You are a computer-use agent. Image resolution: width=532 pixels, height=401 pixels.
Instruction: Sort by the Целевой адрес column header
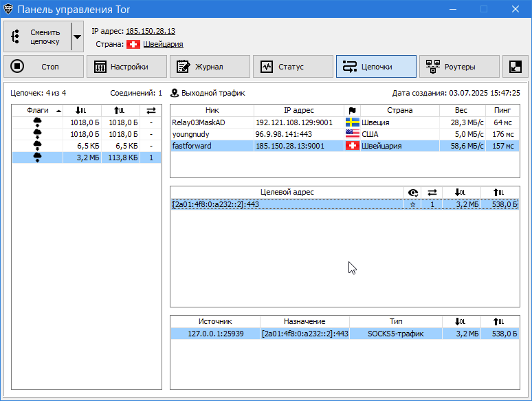(x=287, y=192)
